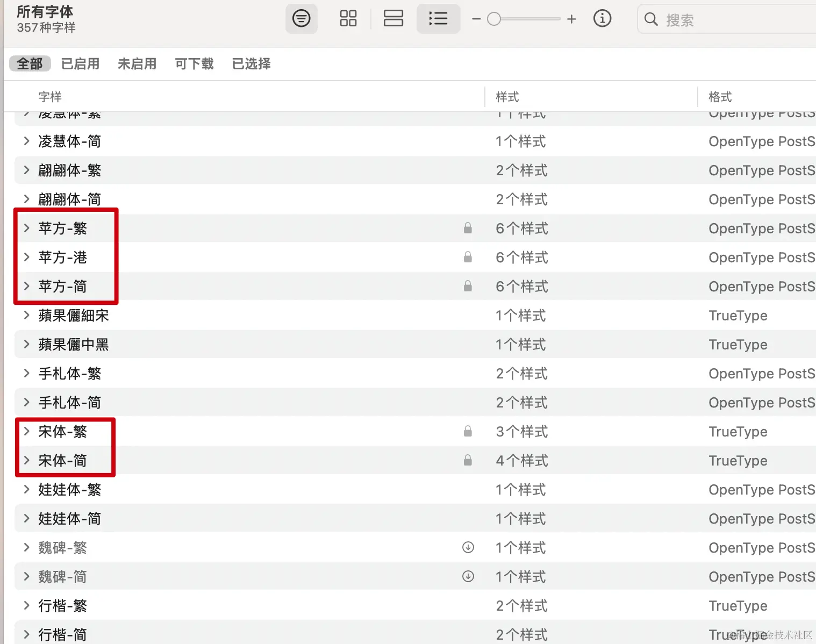Download the 魏碑-繁 font

click(x=468, y=547)
